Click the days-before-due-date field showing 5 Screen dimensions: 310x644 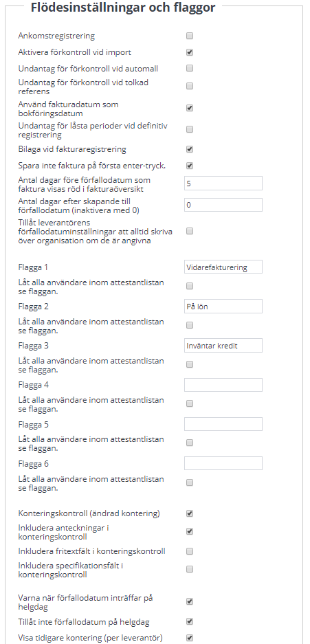point(223,184)
